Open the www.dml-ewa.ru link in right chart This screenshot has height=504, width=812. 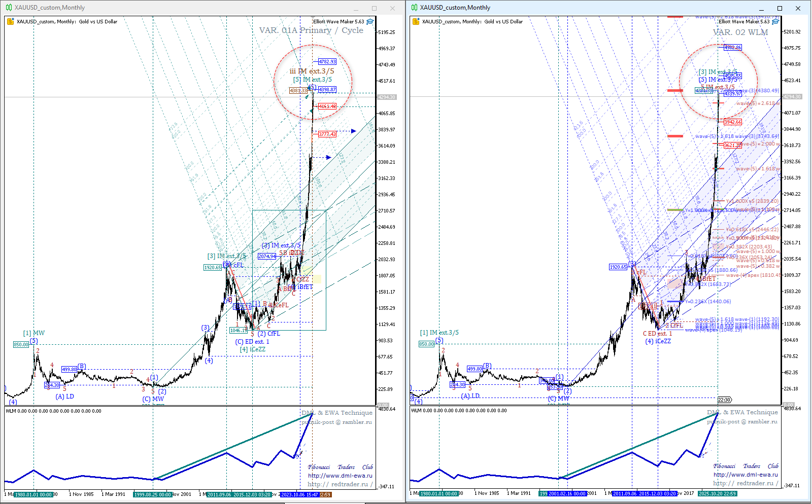point(746,475)
